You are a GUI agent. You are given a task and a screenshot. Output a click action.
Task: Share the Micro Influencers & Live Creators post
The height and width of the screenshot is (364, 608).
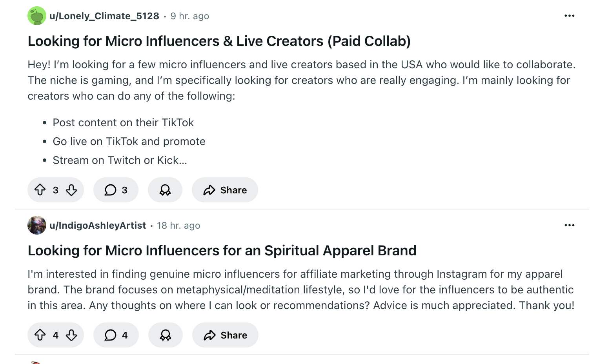(x=225, y=190)
